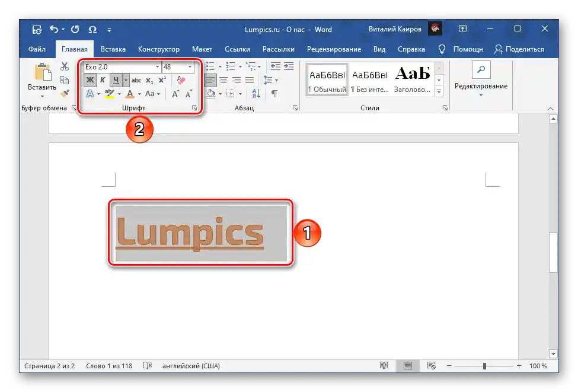Show paragraph marks ¶

point(274,94)
